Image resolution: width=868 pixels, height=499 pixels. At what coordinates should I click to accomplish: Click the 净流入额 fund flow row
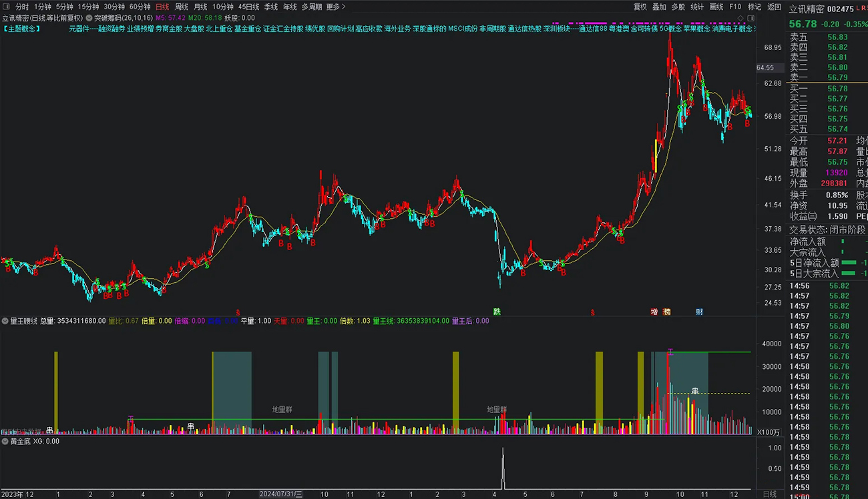(x=828, y=241)
